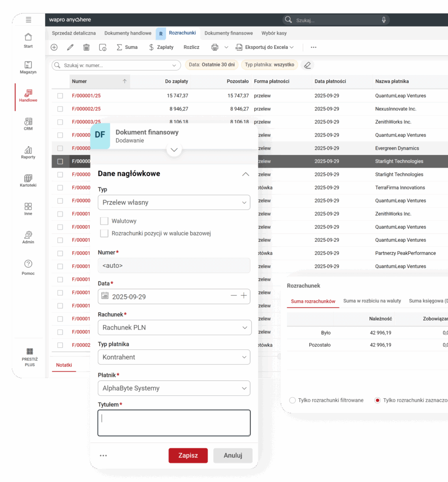Image resolution: width=448 pixels, height=482 pixels.
Task: Click the add new record plus icon
Action: coord(54,47)
